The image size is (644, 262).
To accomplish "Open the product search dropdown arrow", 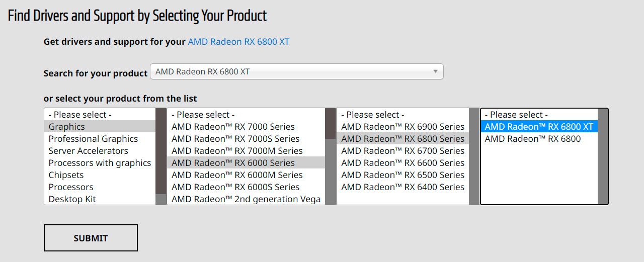I will pyautogui.click(x=435, y=71).
